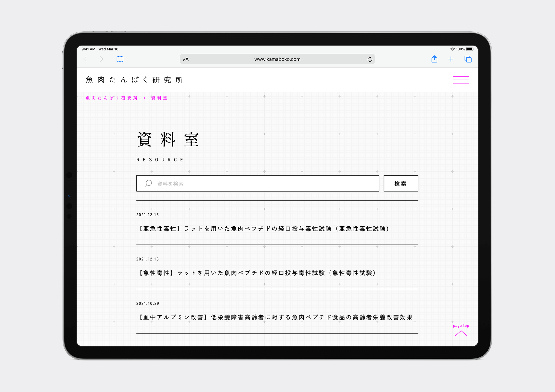Open the 【血中アルブミン改善】 article link
The width and height of the screenshot is (555, 392).
click(x=275, y=317)
